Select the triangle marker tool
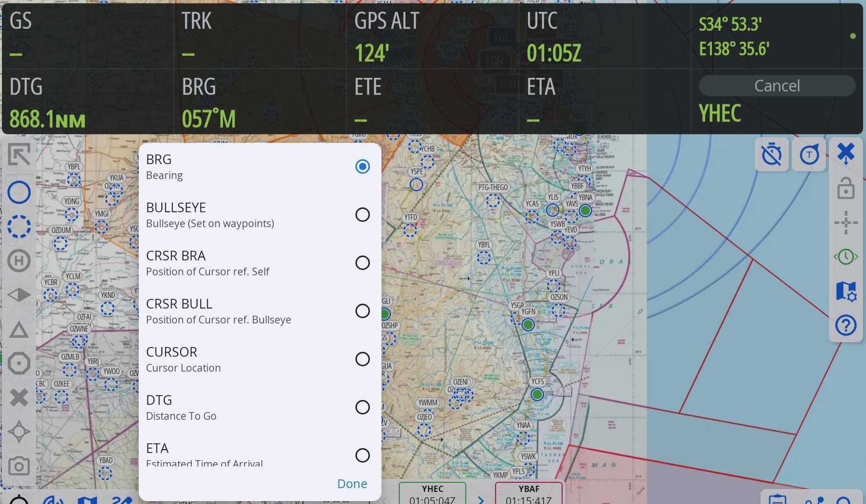 click(x=19, y=330)
